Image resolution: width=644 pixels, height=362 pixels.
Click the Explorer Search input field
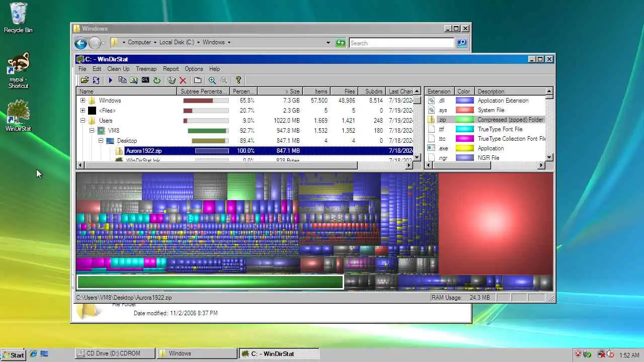402,43
